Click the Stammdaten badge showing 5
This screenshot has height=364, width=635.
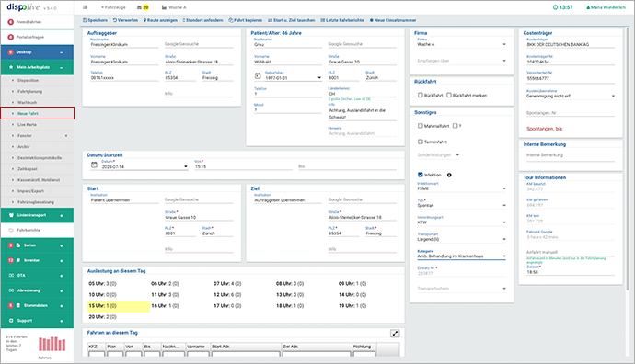pos(11,305)
